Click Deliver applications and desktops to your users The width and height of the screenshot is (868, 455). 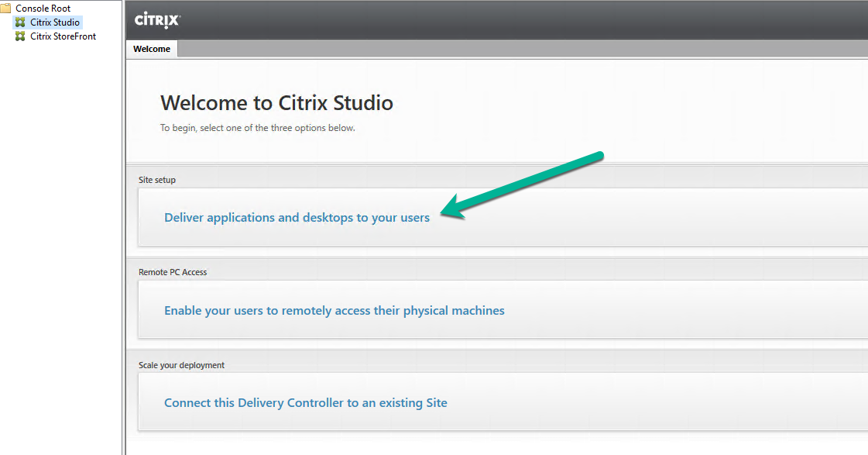pyautogui.click(x=297, y=218)
